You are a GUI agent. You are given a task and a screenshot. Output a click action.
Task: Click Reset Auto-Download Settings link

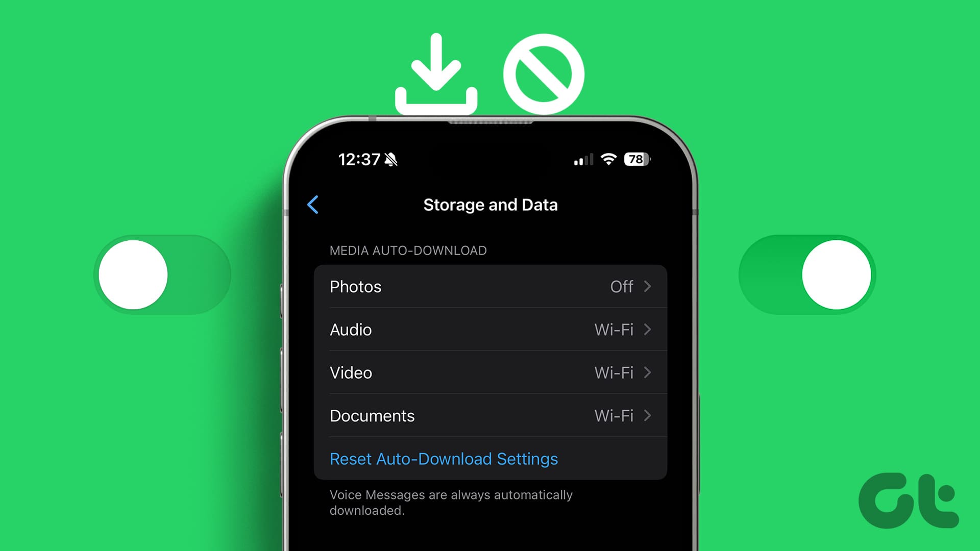click(444, 458)
